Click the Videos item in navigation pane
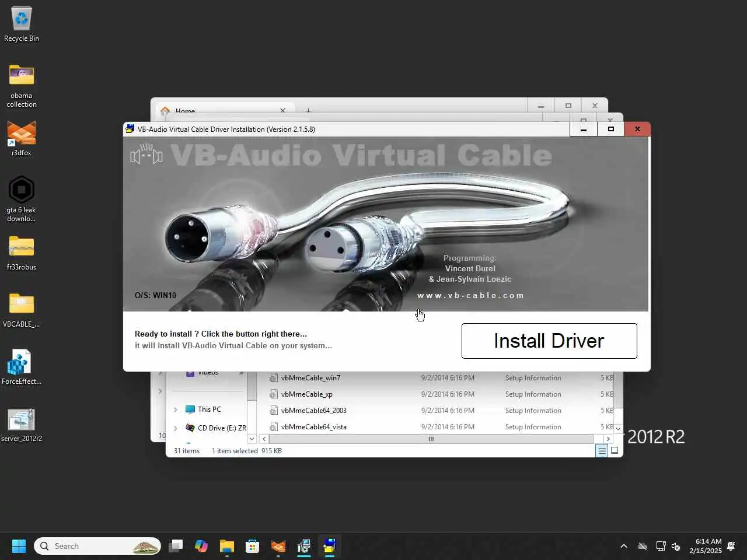Image resolution: width=747 pixels, height=560 pixels. tap(208, 373)
